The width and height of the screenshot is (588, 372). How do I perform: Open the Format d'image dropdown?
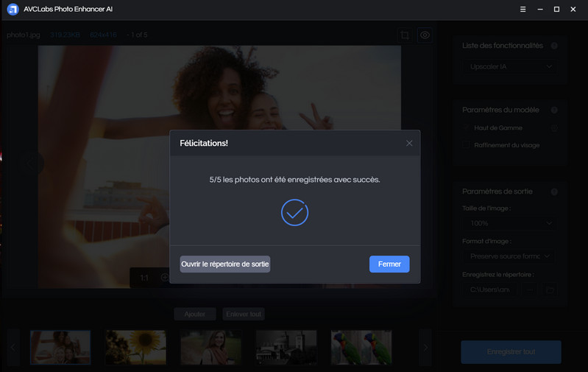coord(511,256)
